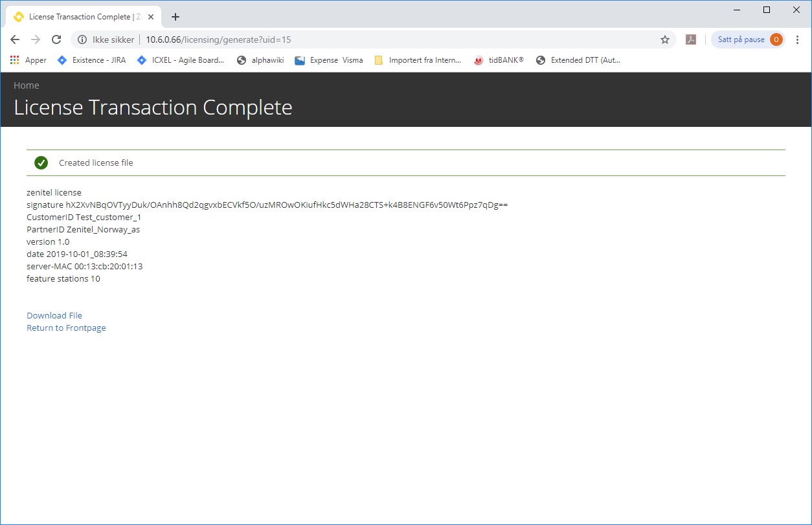The image size is (812, 525).
Task: Open the PDF extension icon
Action: click(x=691, y=39)
